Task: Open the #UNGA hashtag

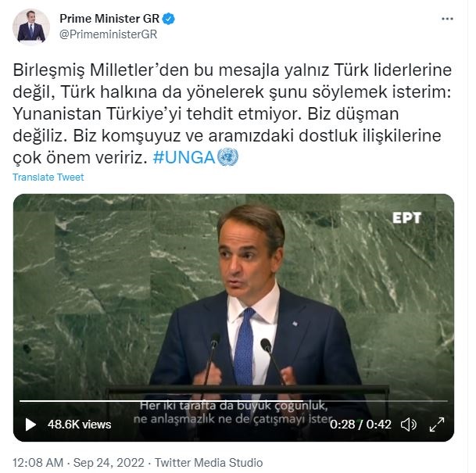Action: pos(184,158)
